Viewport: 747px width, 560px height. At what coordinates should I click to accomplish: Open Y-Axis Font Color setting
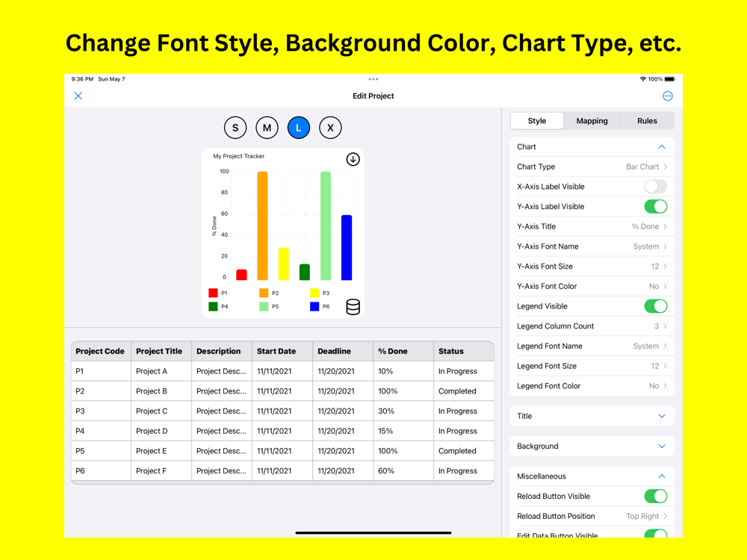(x=592, y=286)
